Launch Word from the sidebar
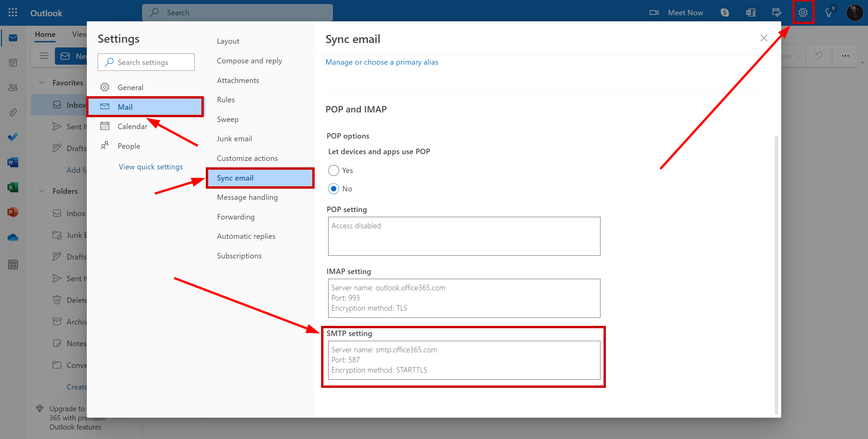 (x=13, y=162)
